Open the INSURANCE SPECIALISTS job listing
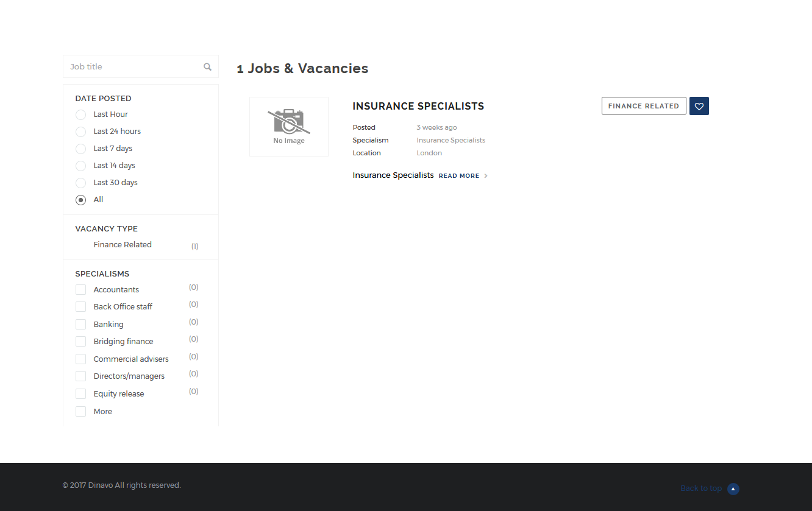This screenshot has width=812, height=511. (418, 106)
